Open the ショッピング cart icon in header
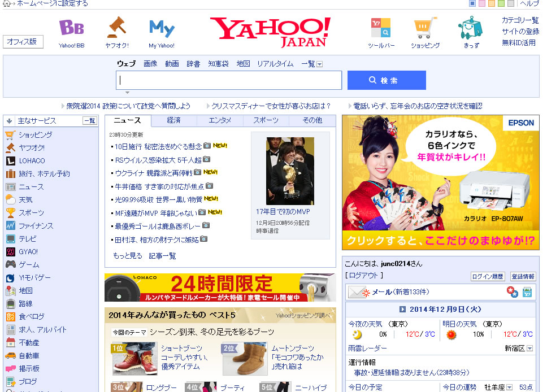Viewport: 547px width, 392px height. pyautogui.click(x=426, y=28)
